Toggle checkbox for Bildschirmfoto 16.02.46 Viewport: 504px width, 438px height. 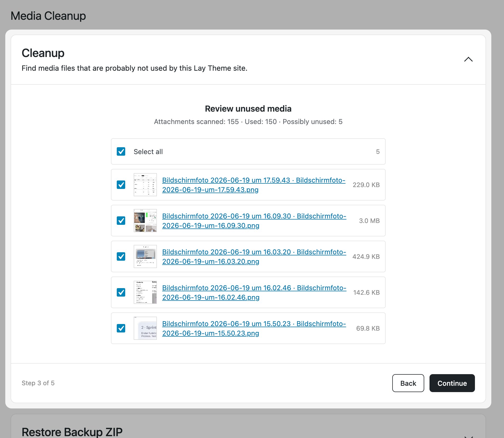[121, 292]
